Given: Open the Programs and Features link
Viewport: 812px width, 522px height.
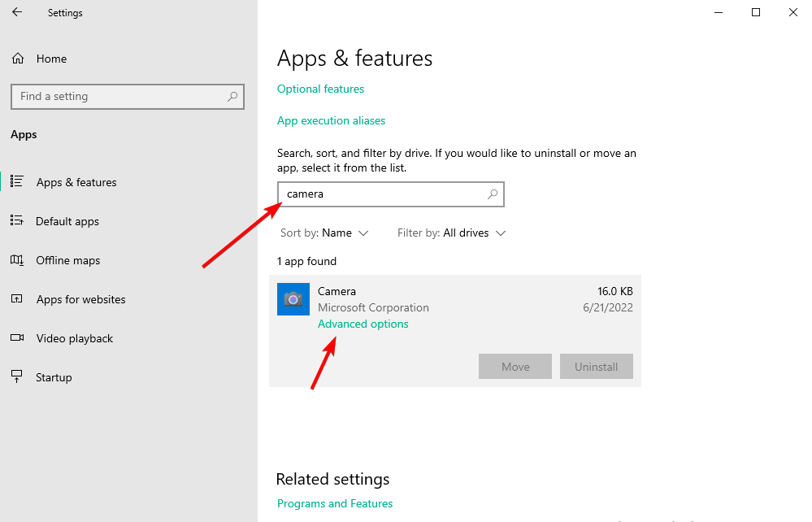Looking at the screenshot, I should [335, 503].
